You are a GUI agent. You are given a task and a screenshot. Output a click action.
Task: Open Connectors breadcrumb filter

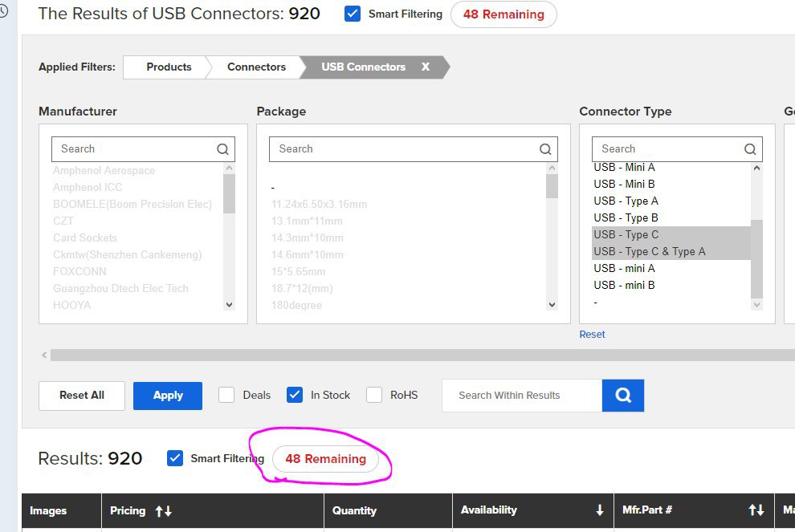tap(256, 67)
